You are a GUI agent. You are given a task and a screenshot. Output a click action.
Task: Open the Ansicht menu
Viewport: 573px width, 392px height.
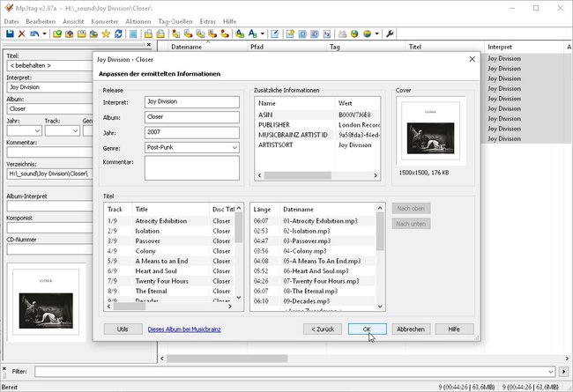tap(73, 21)
